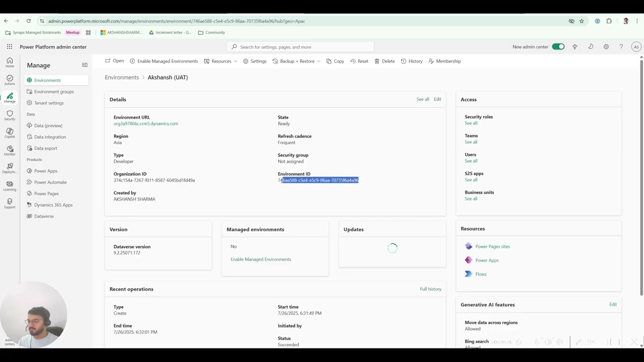
Task: Toggle the New admin center switch
Action: [558, 47]
